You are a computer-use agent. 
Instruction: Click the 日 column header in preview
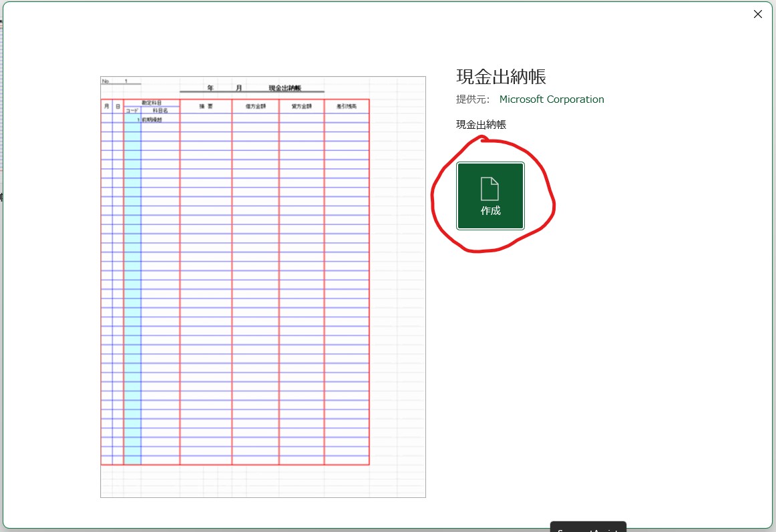click(x=118, y=107)
